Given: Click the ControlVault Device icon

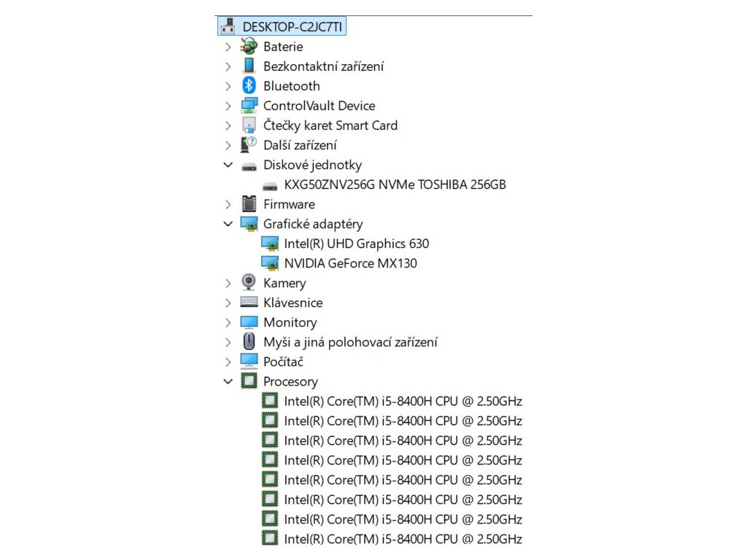Looking at the screenshot, I should [249, 105].
